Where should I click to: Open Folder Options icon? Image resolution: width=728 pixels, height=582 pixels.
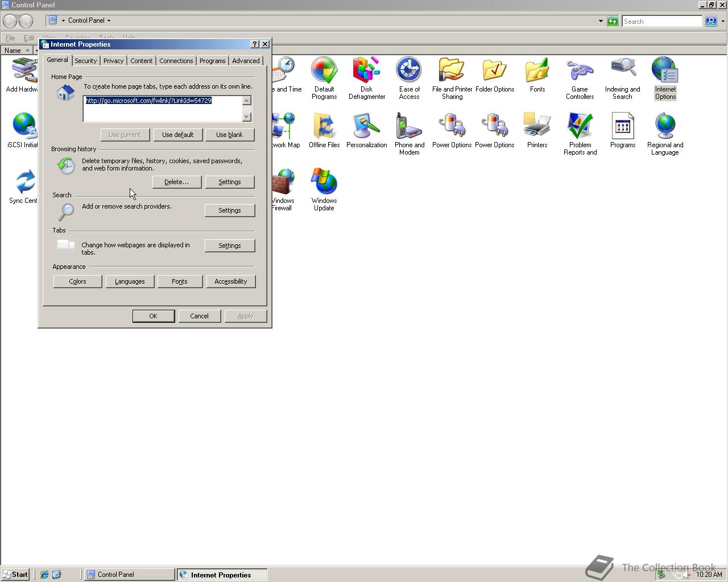[495, 74]
